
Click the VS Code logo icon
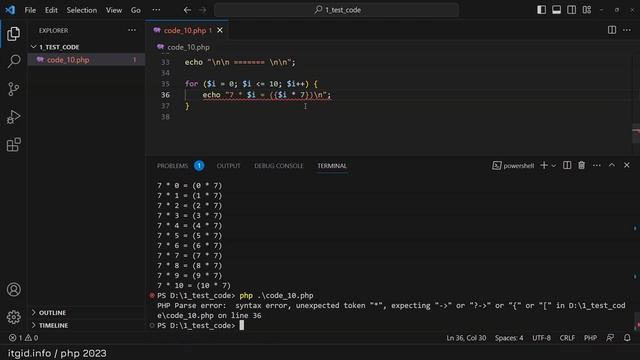[10, 10]
